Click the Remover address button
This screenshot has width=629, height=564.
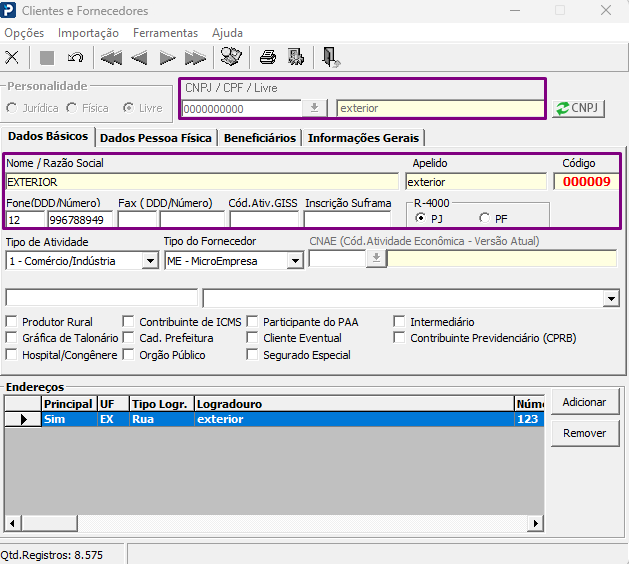click(585, 433)
